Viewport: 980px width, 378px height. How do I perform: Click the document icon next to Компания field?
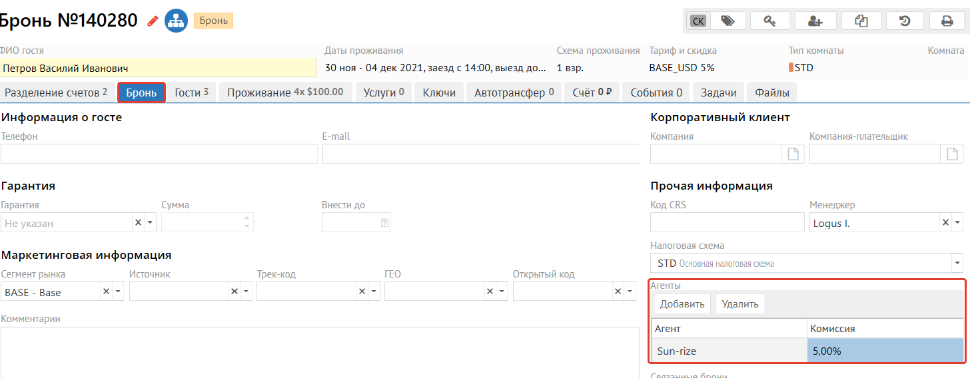(x=793, y=154)
